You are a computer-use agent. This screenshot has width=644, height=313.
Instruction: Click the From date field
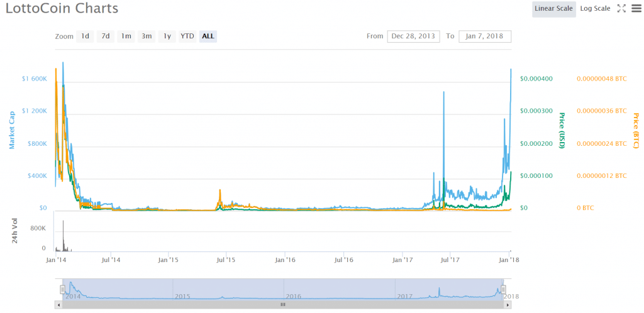tap(413, 36)
